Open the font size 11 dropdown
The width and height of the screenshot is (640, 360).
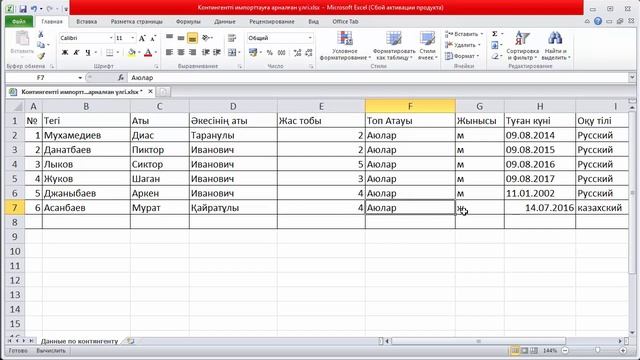point(132,38)
